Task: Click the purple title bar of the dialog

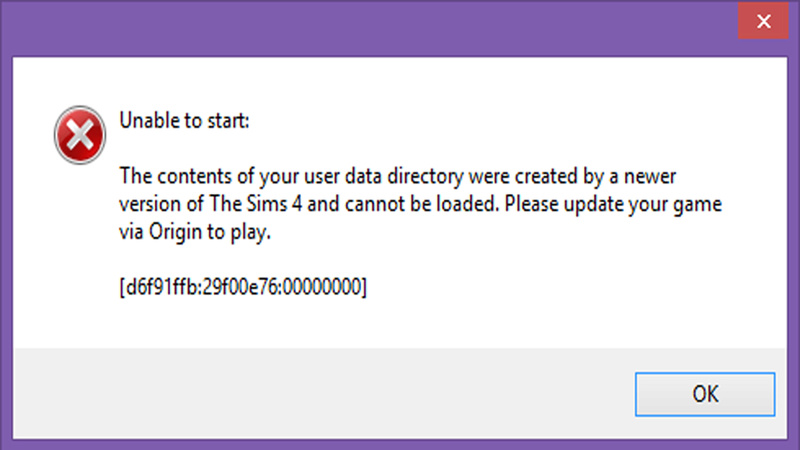Action: click(x=367, y=28)
